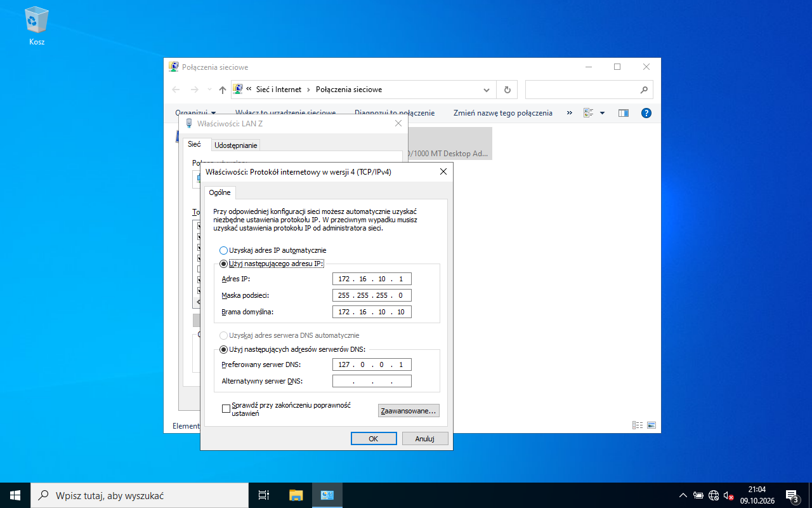Click the muted volume icon in system tray
This screenshot has width=812, height=508.
pos(729,495)
